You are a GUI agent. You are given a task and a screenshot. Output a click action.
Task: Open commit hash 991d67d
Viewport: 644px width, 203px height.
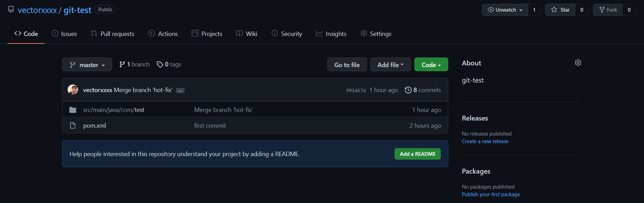click(356, 90)
